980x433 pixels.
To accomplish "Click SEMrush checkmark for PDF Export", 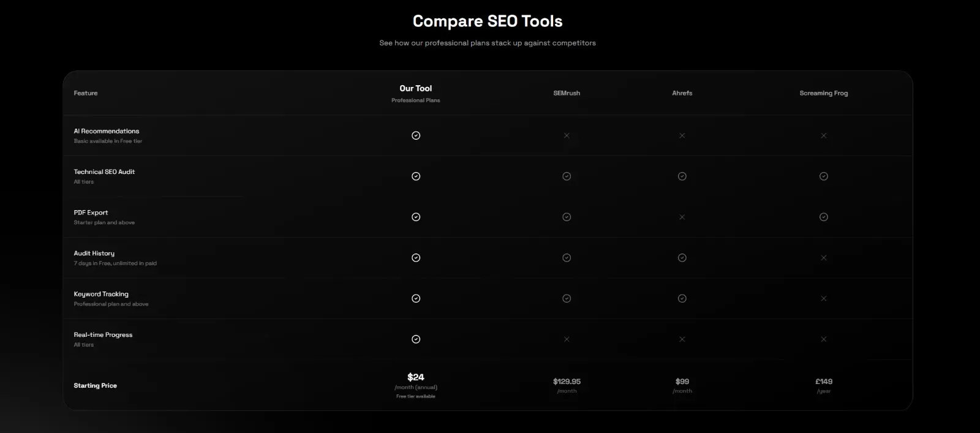I will (567, 217).
